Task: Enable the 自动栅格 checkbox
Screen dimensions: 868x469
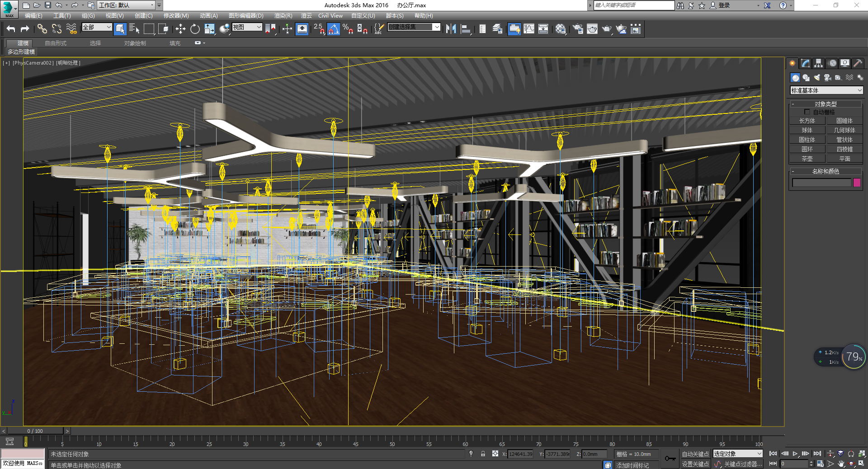Action: point(807,112)
